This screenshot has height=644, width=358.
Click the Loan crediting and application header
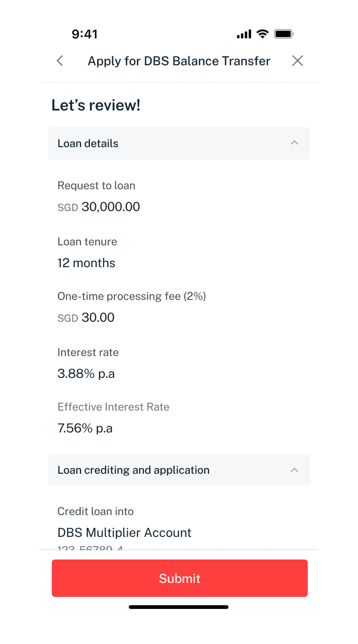coord(133,470)
